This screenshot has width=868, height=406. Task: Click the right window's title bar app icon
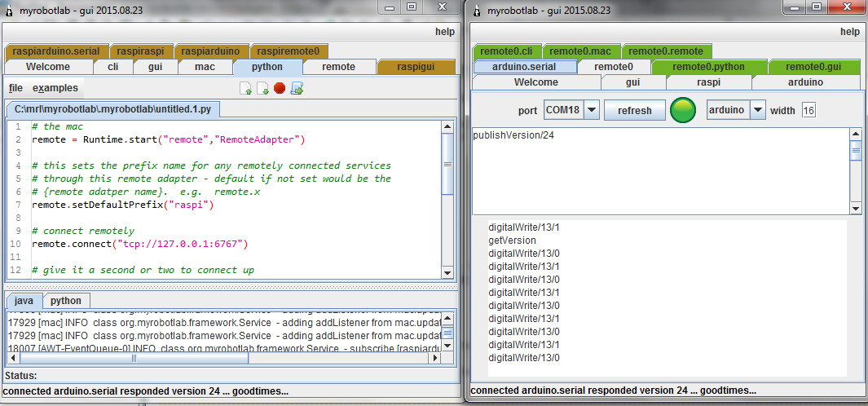(477, 10)
